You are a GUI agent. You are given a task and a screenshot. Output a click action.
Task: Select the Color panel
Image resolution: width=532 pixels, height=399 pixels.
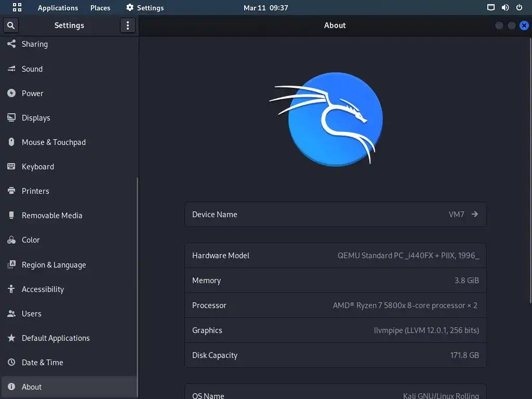tap(69, 240)
